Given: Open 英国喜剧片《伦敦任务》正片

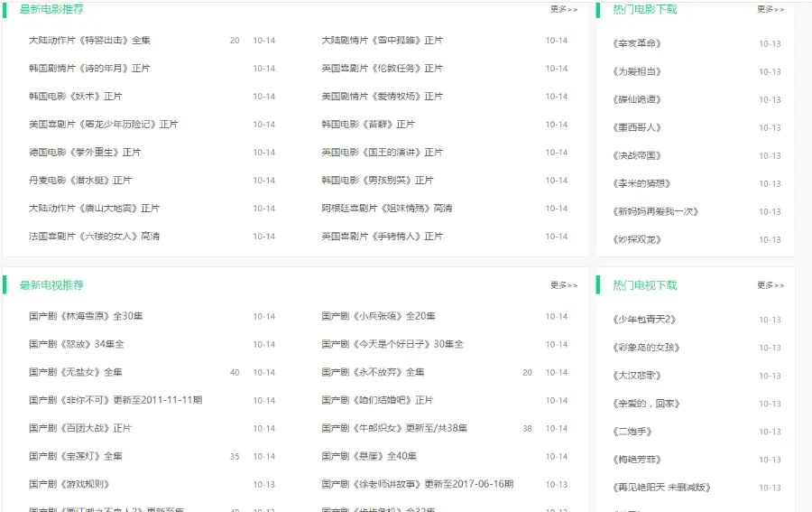Looking at the screenshot, I should point(383,69).
